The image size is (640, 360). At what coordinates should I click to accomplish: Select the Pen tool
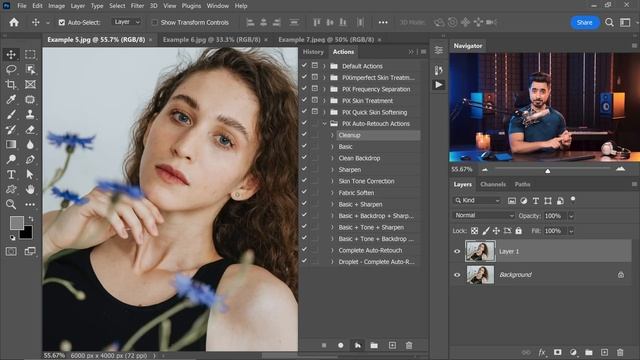[x=30, y=160]
